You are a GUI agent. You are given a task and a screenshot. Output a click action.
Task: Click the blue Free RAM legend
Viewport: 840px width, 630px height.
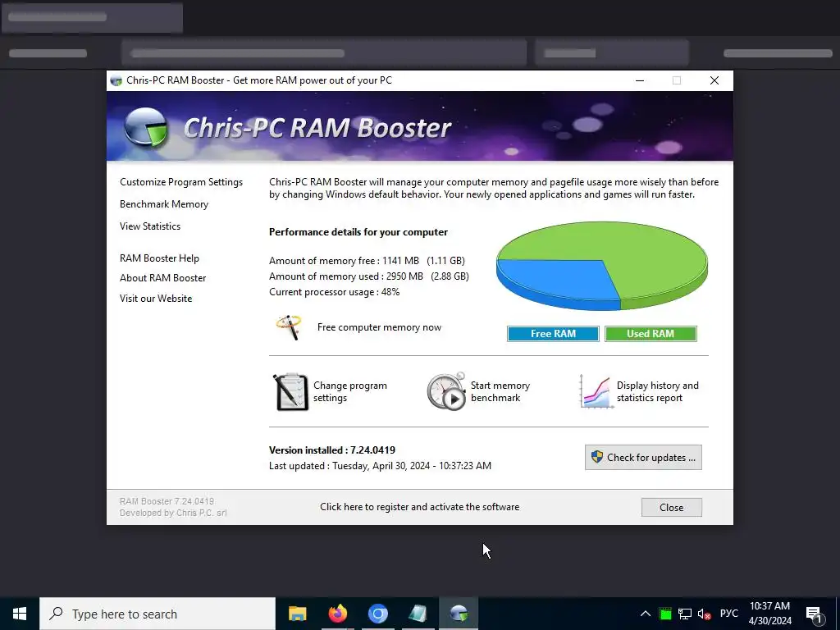(x=553, y=334)
